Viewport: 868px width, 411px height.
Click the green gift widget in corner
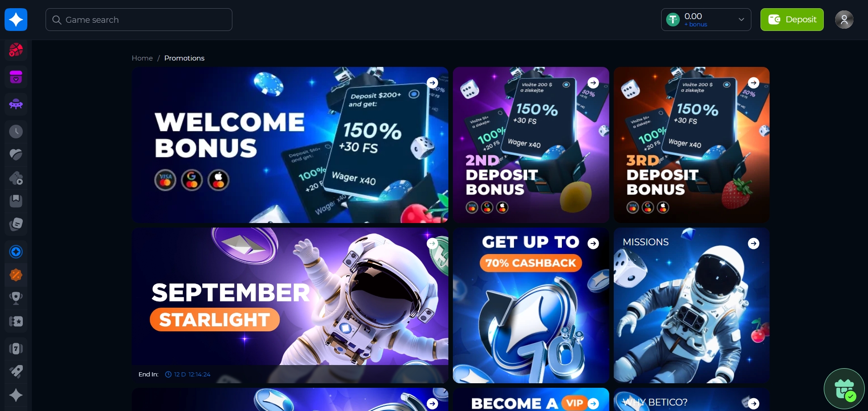[844, 389]
